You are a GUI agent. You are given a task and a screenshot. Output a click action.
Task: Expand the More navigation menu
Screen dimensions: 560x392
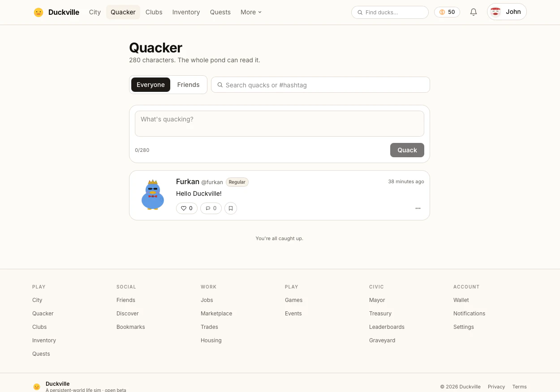click(x=251, y=12)
